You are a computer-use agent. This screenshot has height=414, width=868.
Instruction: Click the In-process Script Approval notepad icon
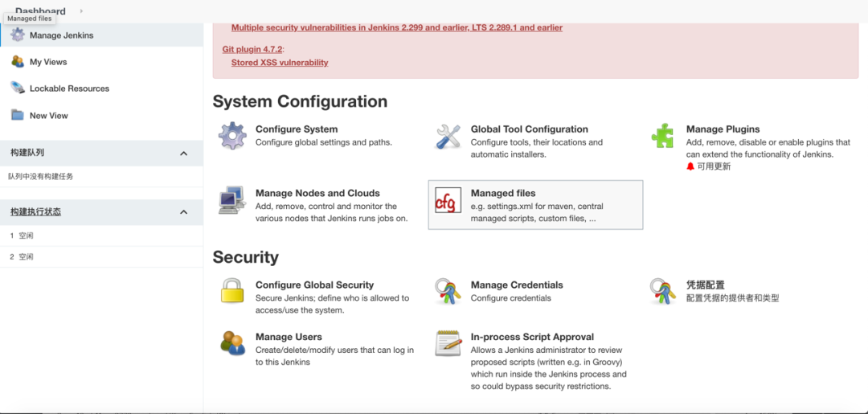pos(448,343)
